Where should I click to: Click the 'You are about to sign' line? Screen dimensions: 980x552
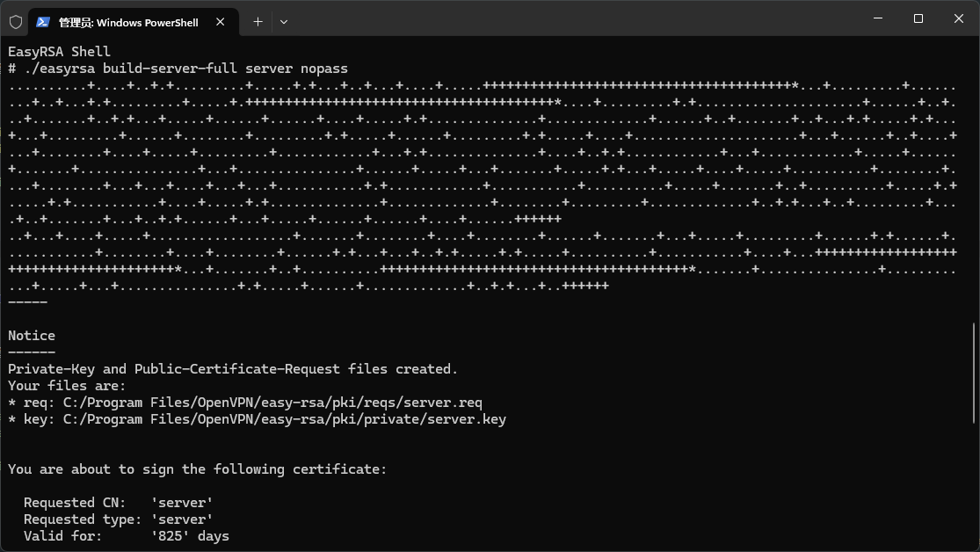point(198,469)
